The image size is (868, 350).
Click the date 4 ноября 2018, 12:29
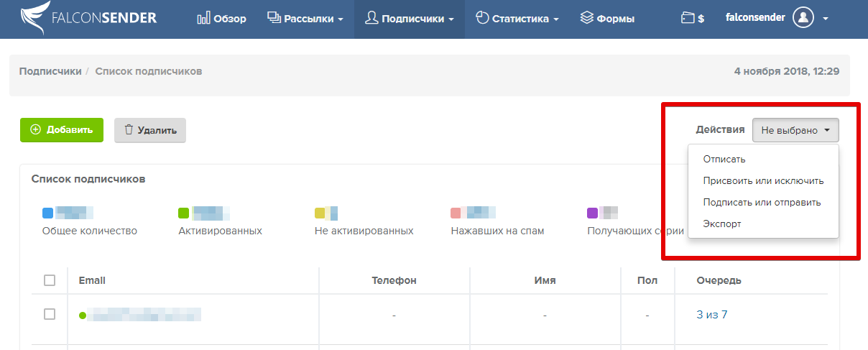pyautogui.click(x=787, y=71)
